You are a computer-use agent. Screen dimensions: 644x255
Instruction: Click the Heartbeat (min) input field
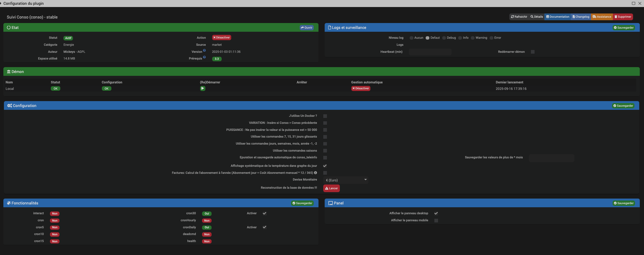pyautogui.click(x=430, y=52)
